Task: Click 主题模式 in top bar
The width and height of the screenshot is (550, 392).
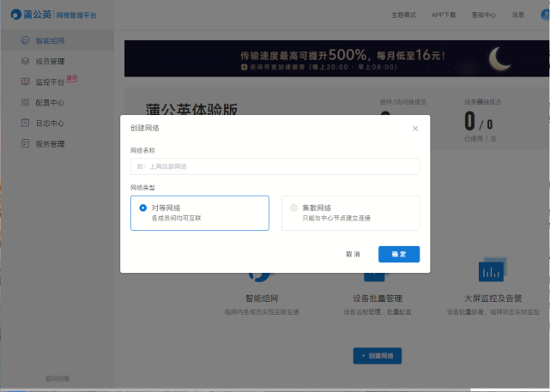Action: coord(403,15)
